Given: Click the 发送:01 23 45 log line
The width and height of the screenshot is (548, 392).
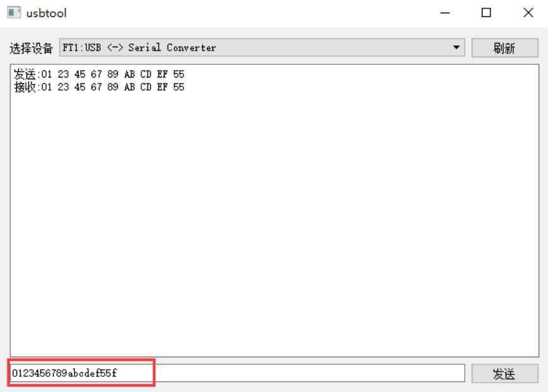Looking at the screenshot, I should coord(99,74).
